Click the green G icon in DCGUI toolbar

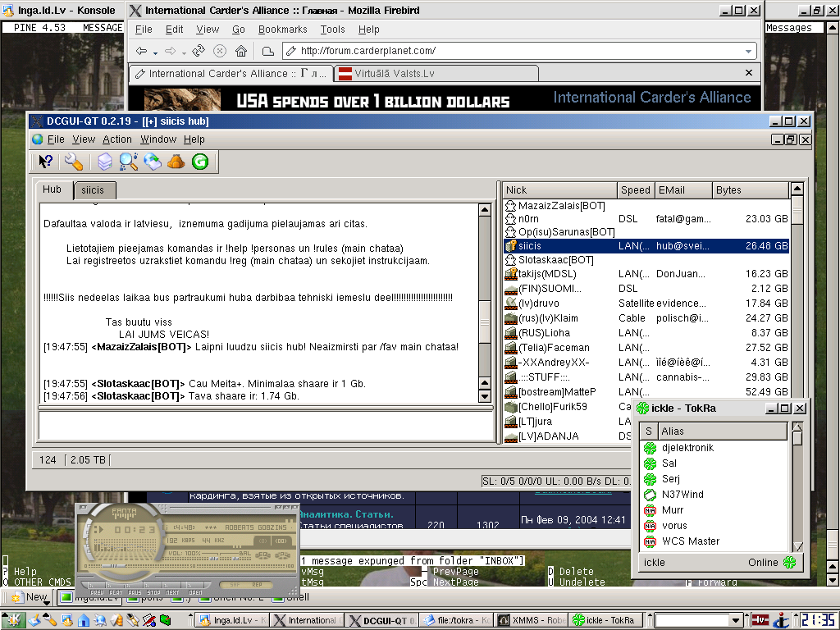200,162
